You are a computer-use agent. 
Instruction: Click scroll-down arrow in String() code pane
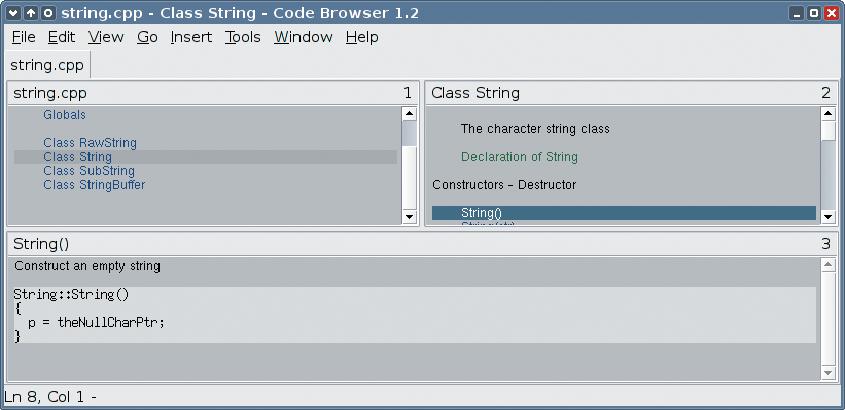(828, 373)
